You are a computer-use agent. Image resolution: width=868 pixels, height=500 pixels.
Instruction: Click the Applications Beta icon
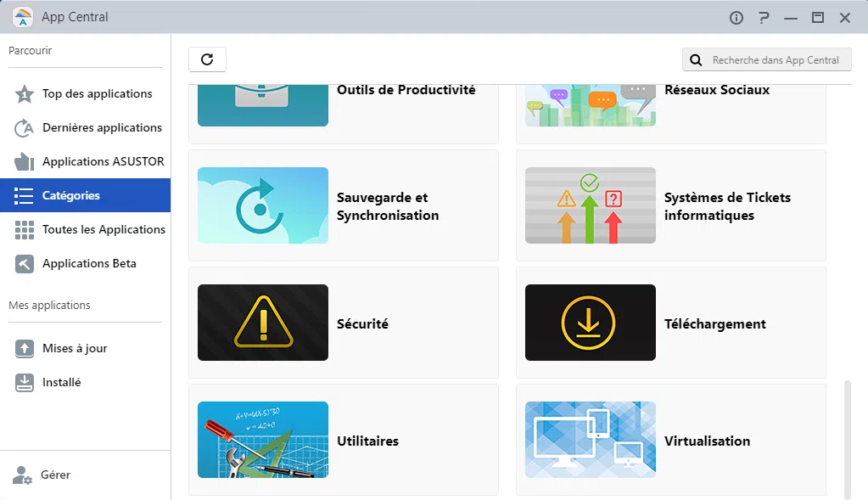click(x=25, y=263)
